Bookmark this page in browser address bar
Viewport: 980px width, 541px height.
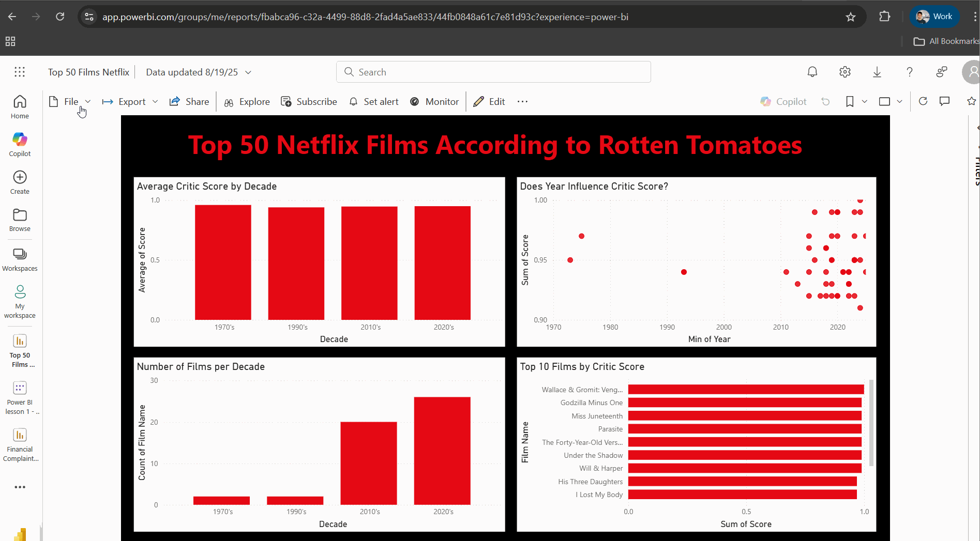point(851,17)
